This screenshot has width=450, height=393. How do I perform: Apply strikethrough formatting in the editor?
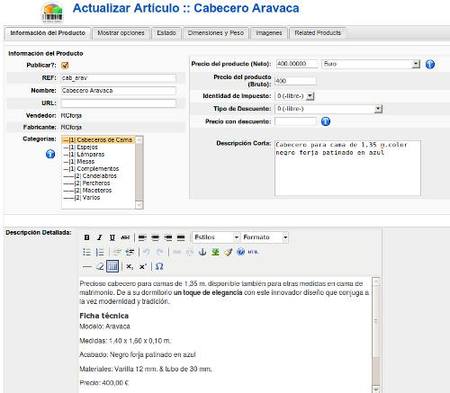pyautogui.click(x=125, y=238)
